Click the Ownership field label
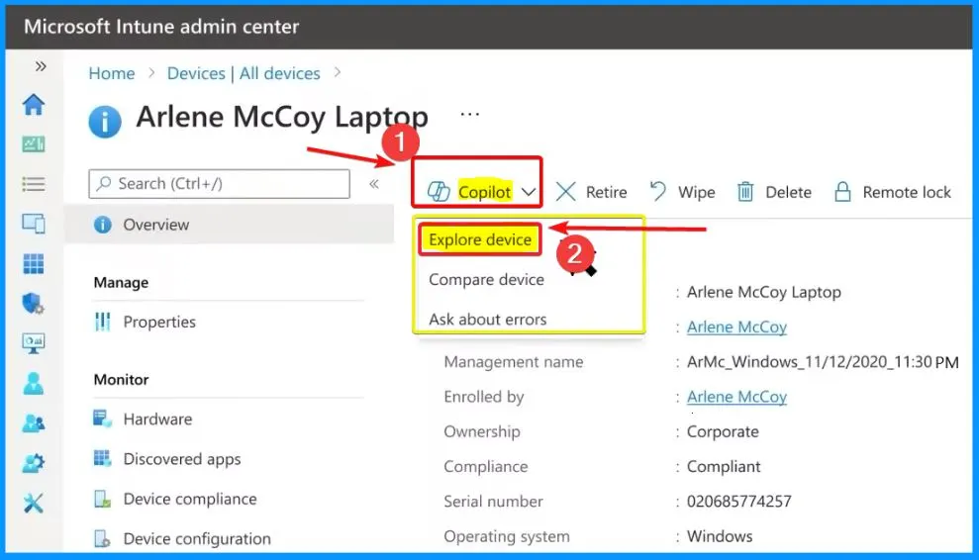This screenshot has width=979, height=560. pyautogui.click(x=481, y=432)
